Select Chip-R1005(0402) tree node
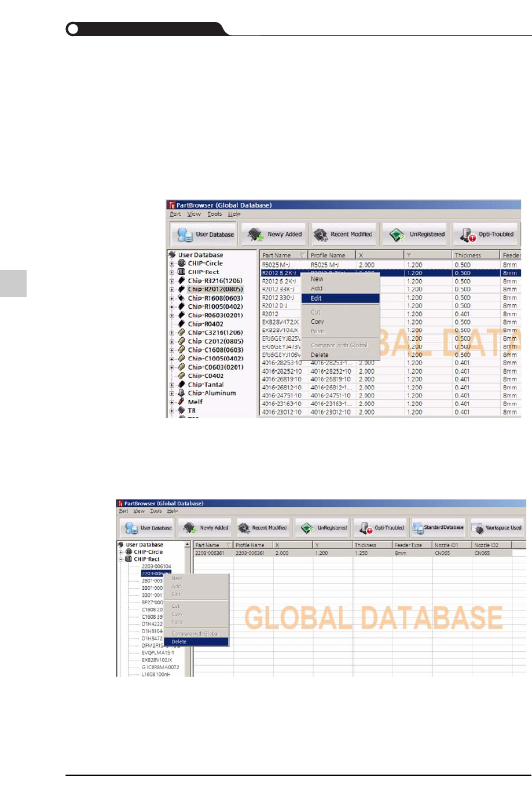Screen dimensions: 532x792 (215, 306)
